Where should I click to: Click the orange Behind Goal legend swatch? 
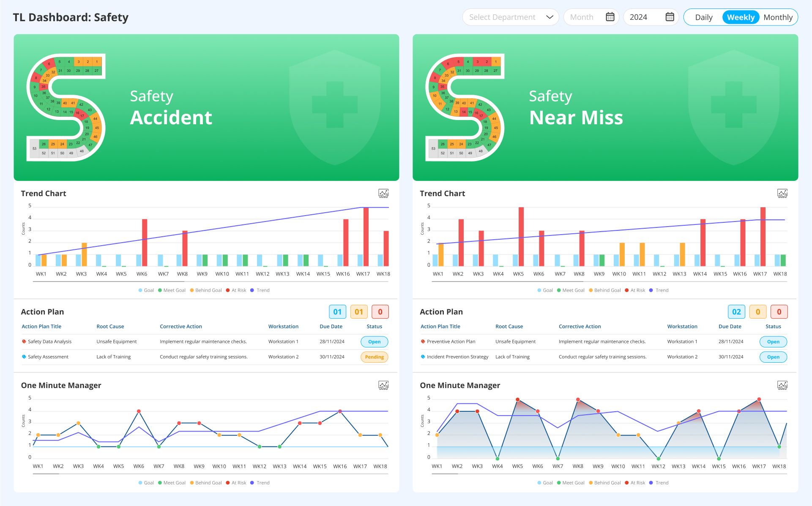[x=191, y=290]
